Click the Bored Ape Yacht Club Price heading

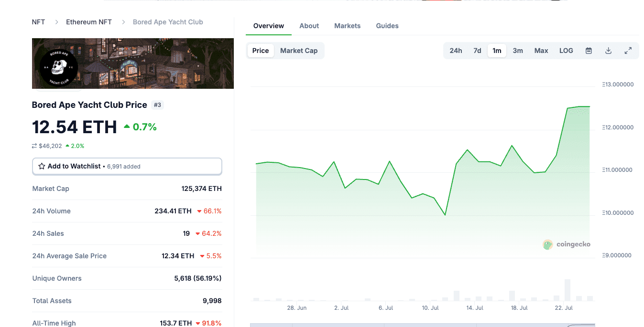tap(89, 105)
